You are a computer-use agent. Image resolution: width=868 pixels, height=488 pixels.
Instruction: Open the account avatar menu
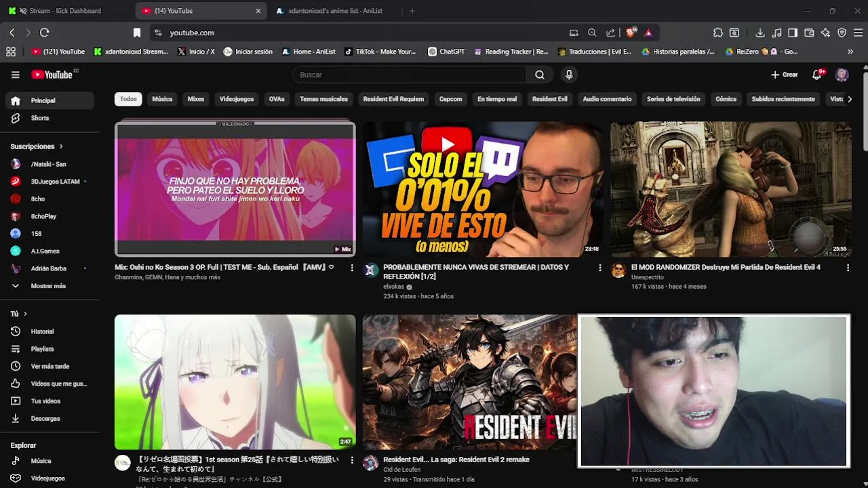point(842,75)
